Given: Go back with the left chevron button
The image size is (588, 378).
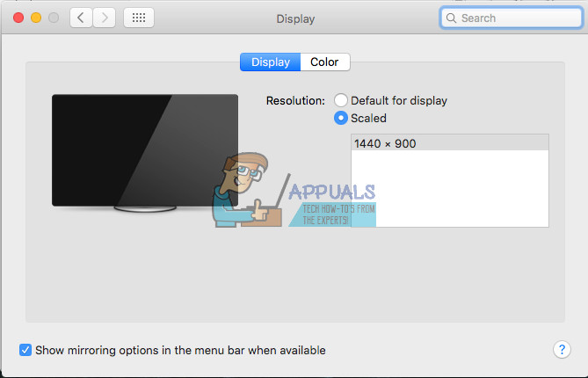Looking at the screenshot, I should (x=81, y=18).
